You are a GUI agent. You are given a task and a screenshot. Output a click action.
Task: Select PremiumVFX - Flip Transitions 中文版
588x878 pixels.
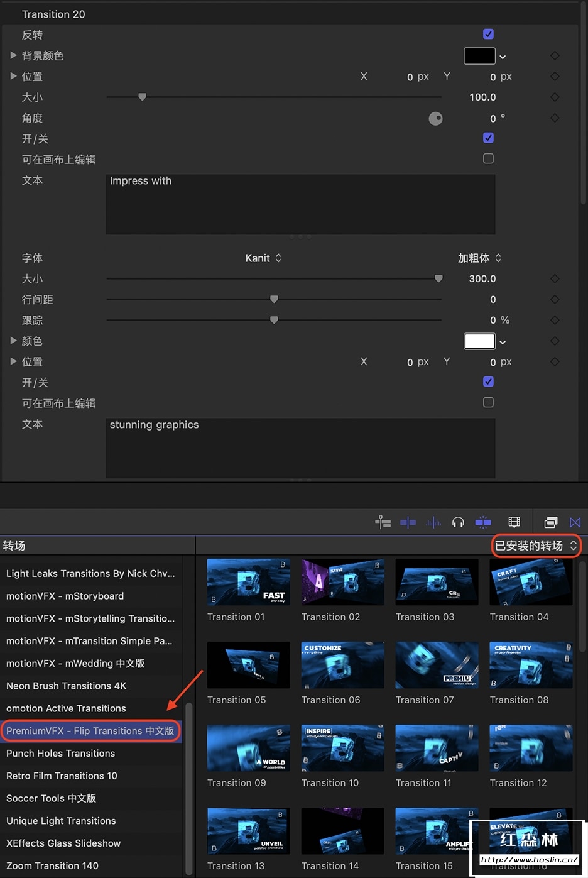tap(91, 731)
